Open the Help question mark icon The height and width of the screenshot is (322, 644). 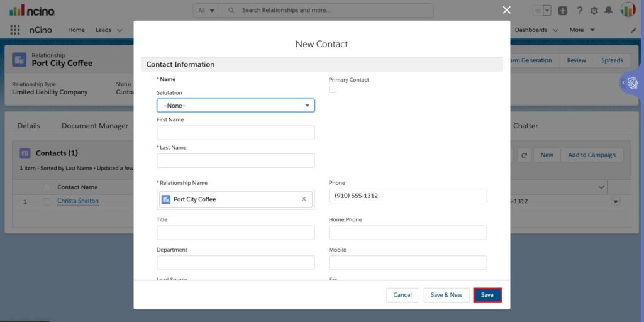point(579,11)
